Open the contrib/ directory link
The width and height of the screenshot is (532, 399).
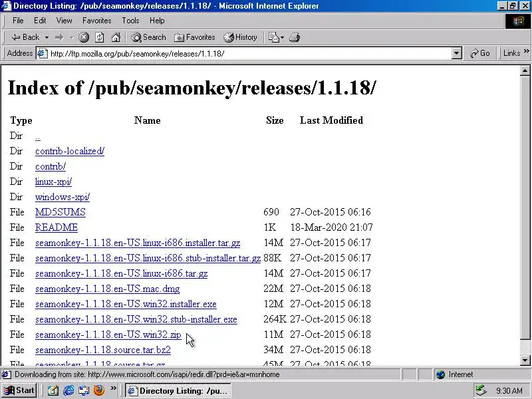pyautogui.click(x=51, y=166)
